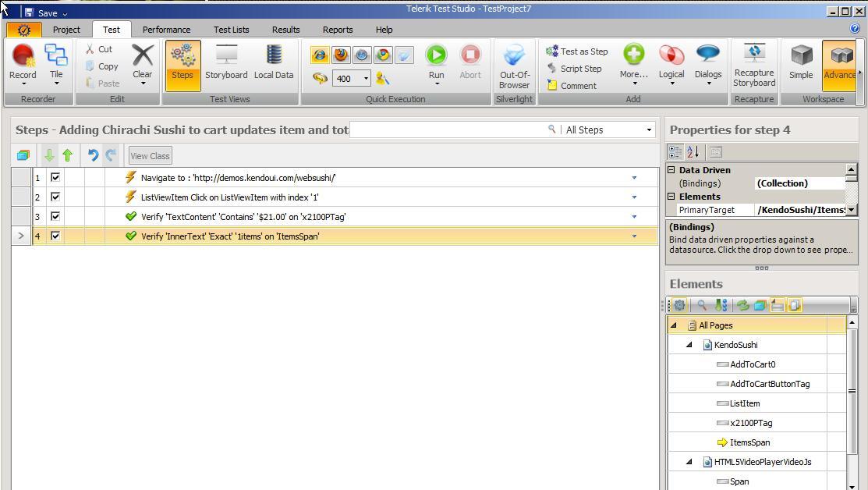
Task: Uncheck step 3 Verify TextContent checkbox
Action: click(x=55, y=216)
